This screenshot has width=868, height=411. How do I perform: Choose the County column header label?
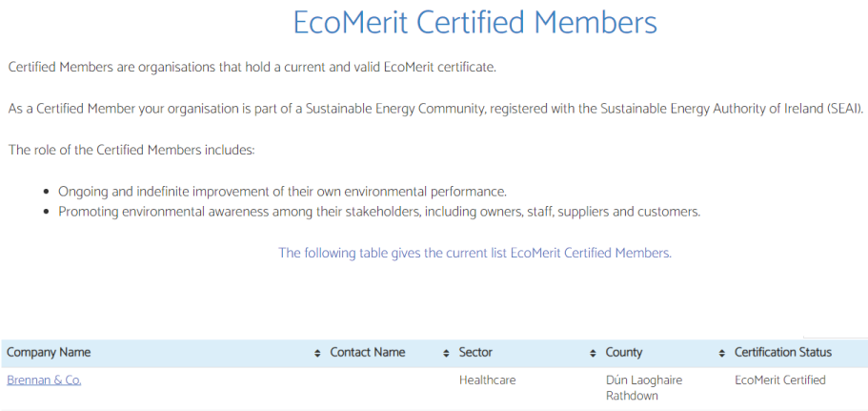tap(624, 352)
